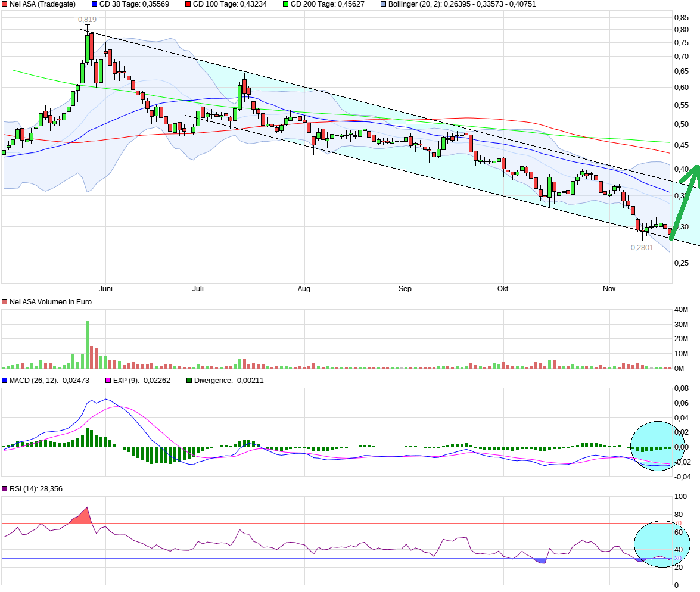Click the 0,55 price axis value
Screen dimensions: 700x592
682,105
